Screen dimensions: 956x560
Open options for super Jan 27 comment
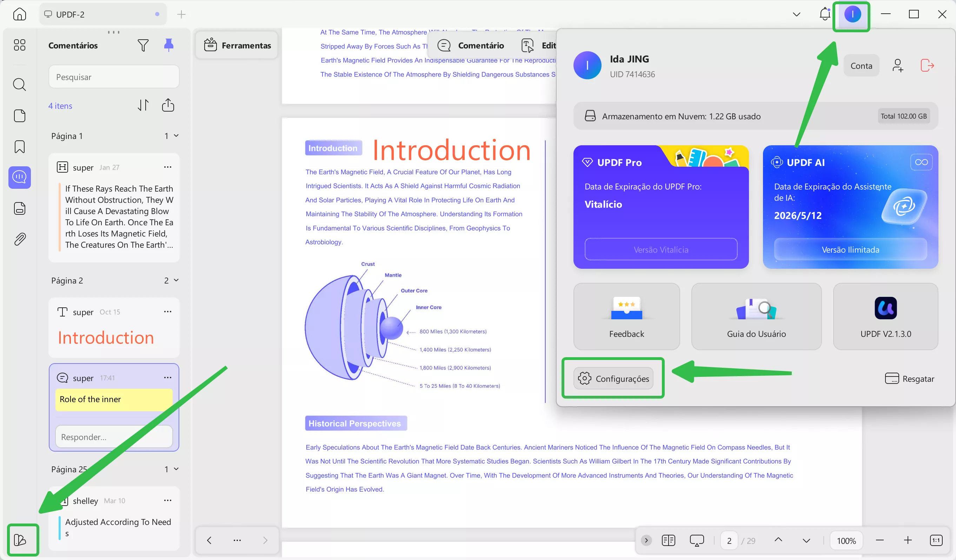pyautogui.click(x=168, y=167)
